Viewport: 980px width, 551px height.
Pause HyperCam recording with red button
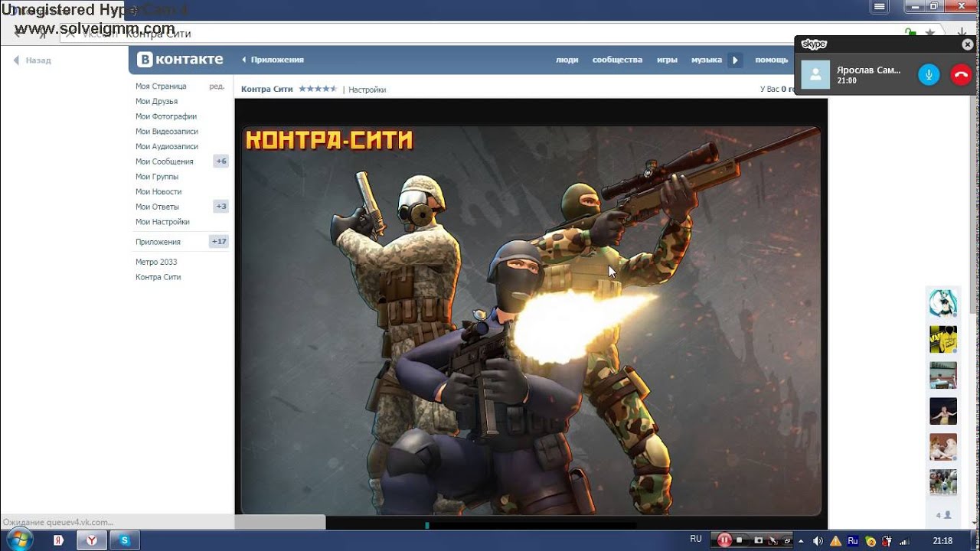[724, 540]
